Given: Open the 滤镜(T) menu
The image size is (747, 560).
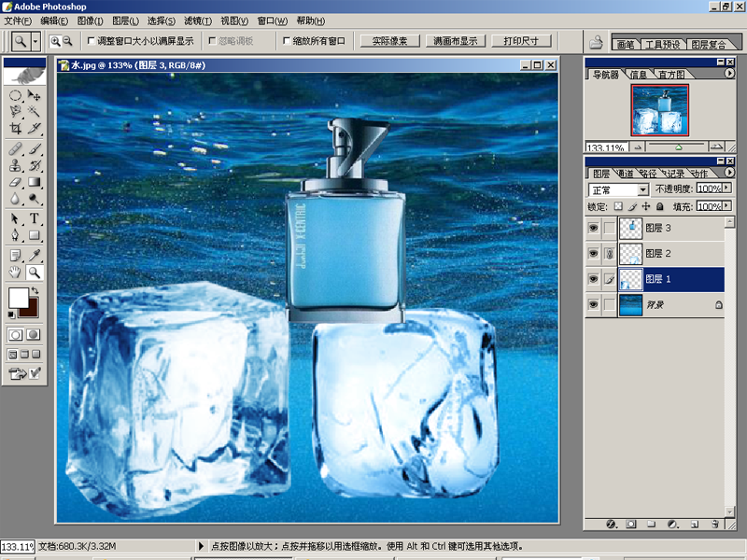Looking at the screenshot, I should tap(198, 21).
